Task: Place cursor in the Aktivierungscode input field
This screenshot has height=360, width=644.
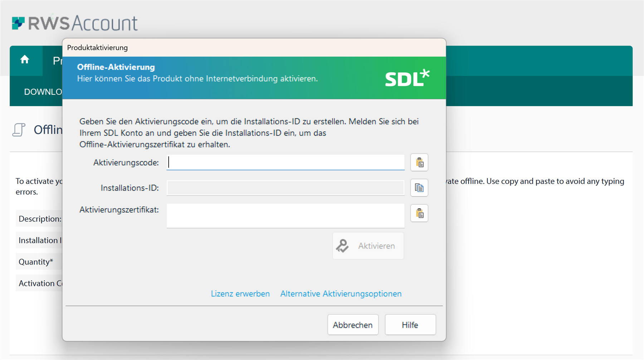Action: [x=284, y=162]
